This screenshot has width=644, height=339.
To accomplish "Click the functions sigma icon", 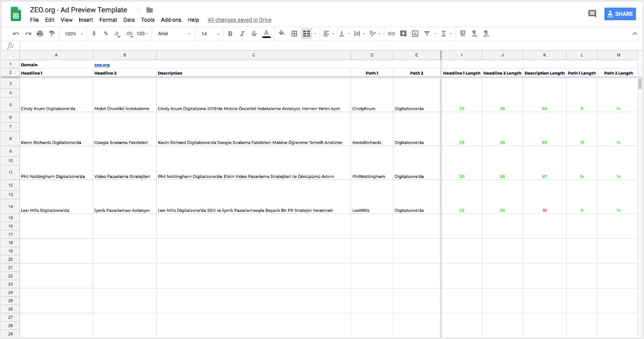I will click(444, 34).
